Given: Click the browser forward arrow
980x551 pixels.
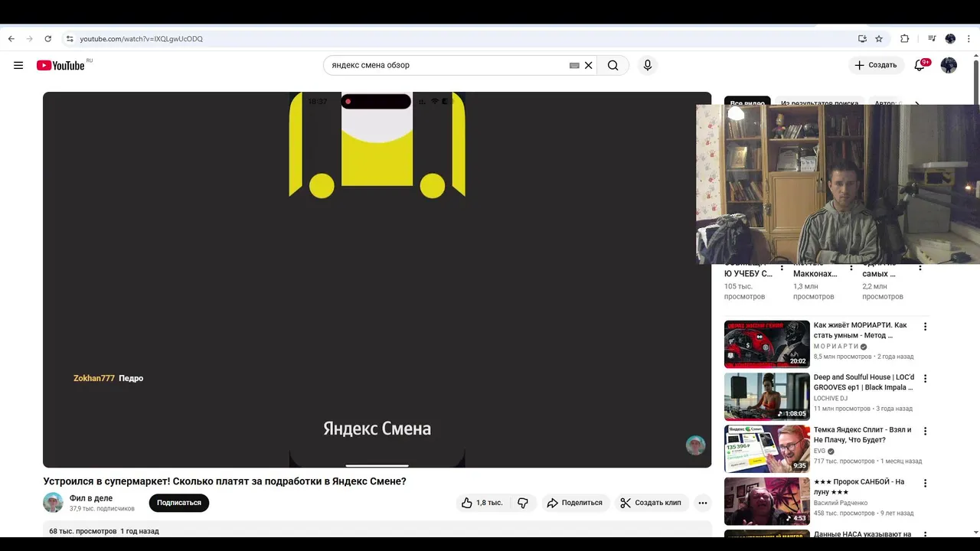Looking at the screenshot, I should [30, 39].
